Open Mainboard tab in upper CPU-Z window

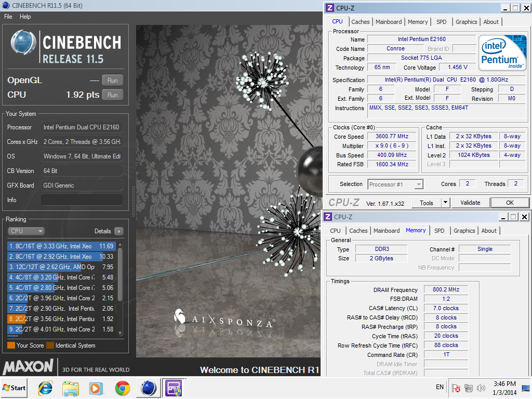(x=389, y=22)
